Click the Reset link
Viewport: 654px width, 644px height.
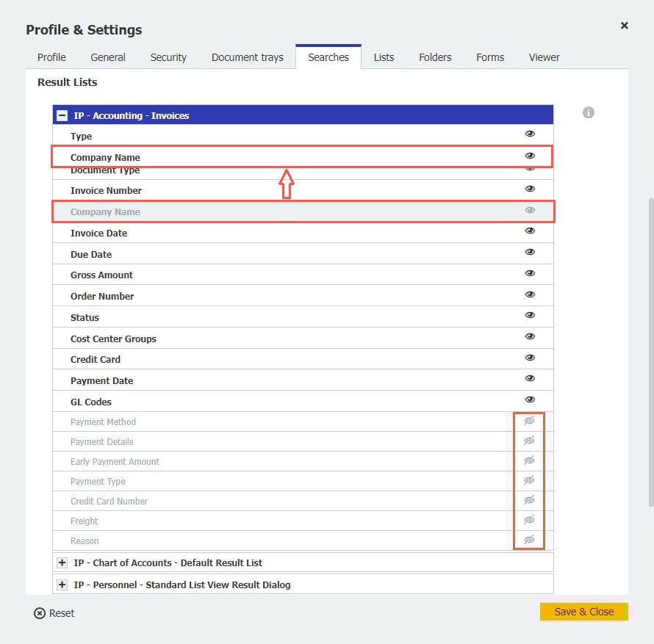62,613
